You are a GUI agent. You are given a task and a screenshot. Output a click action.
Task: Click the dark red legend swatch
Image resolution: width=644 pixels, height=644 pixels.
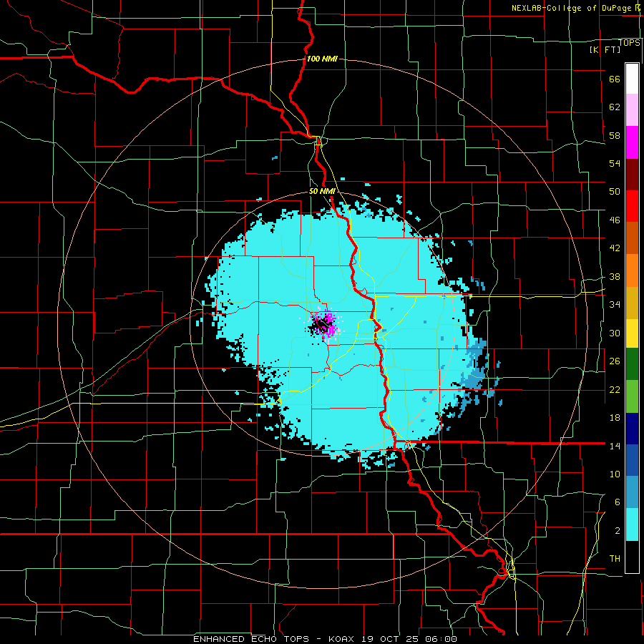pyautogui.click(x=632, y=174)
